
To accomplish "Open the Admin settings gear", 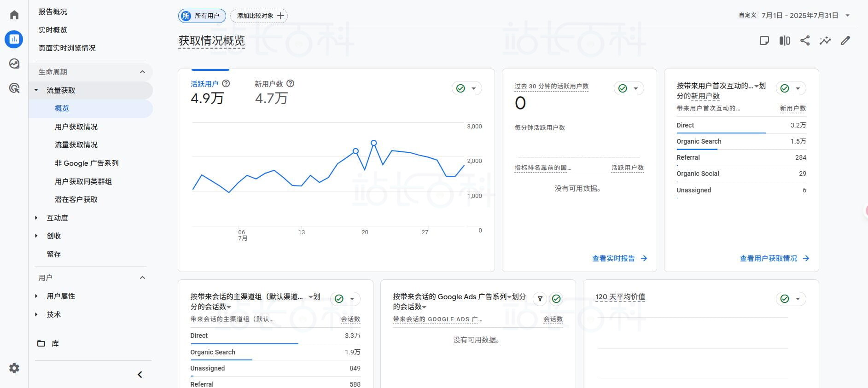I will coord(14,368).
